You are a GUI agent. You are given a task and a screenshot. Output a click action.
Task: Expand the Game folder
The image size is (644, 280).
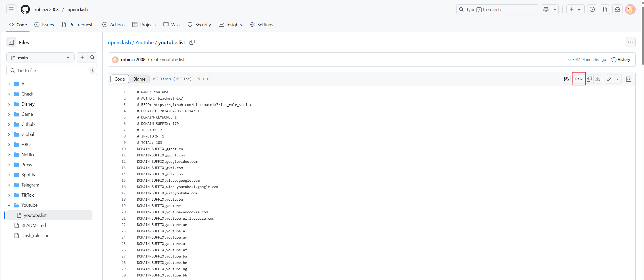pos(9,114)
